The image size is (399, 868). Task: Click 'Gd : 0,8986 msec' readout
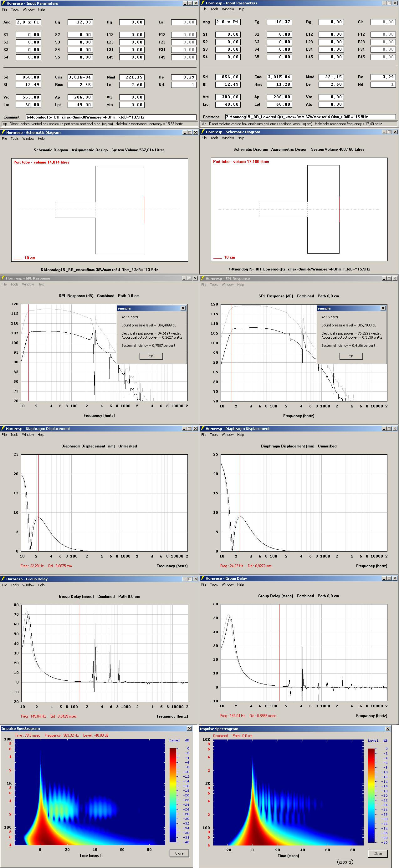point(263,716)
